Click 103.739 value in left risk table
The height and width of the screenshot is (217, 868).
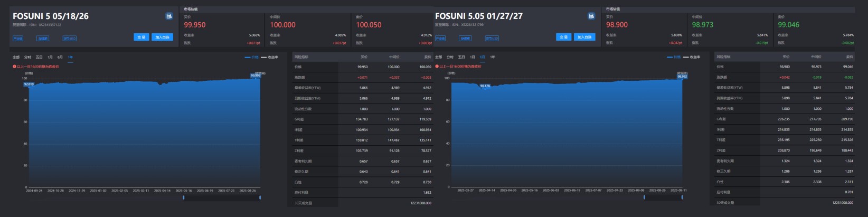pyautogui.click(x=362, y=151)
